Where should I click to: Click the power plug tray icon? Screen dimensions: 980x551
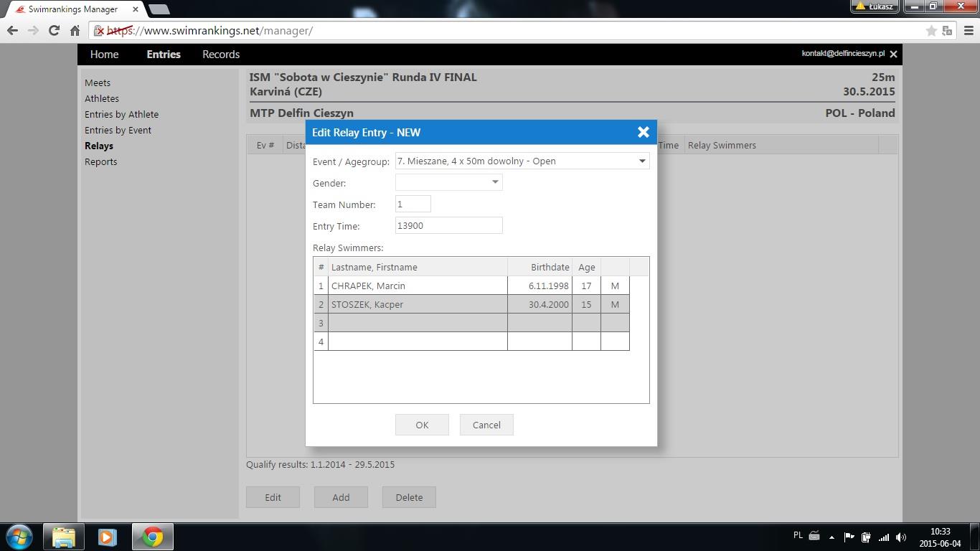point(866,537)
